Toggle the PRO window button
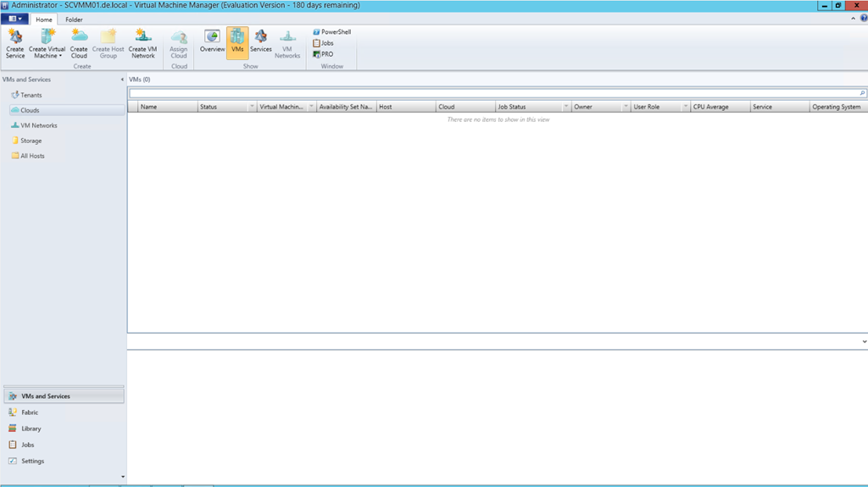The image size is (868, 487). (x=323, y=54)
